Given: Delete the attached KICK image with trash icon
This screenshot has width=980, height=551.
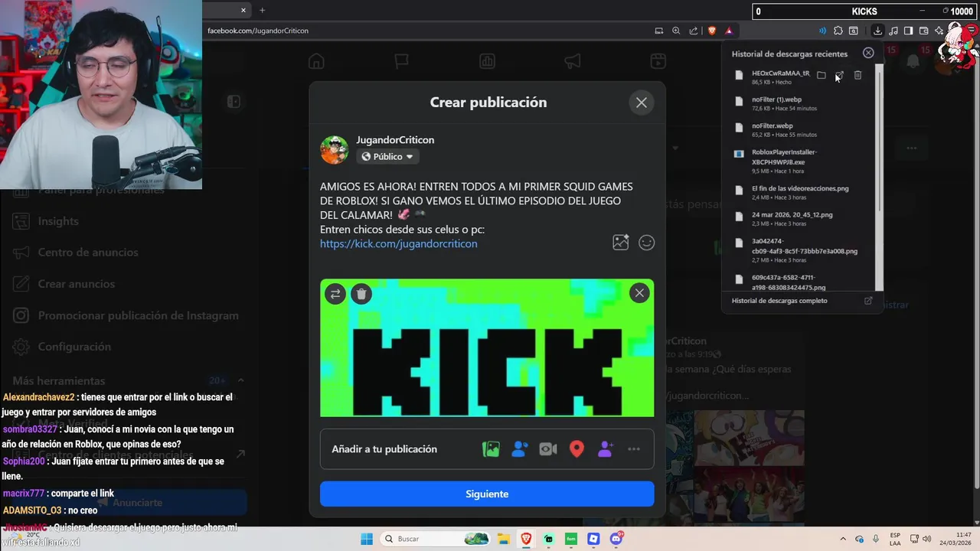Looking at the screenshot, I should (361, 294).
